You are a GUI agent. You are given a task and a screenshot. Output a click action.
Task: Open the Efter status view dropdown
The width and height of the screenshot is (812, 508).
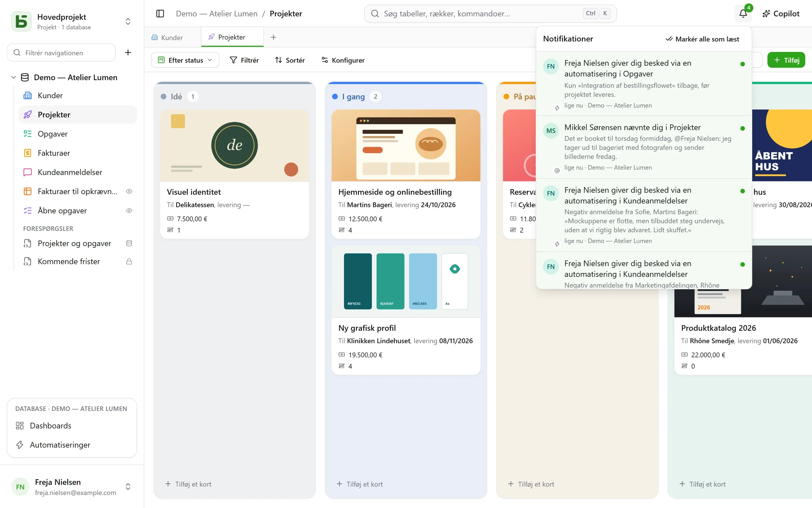(185, 60)
